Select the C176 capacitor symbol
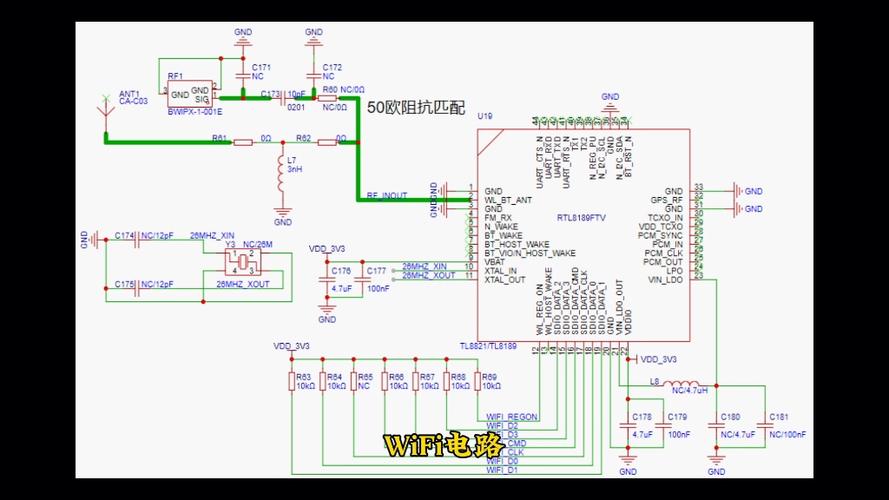Image resolution: width=889 pixels, height=500 pixels. coord(327,280)
